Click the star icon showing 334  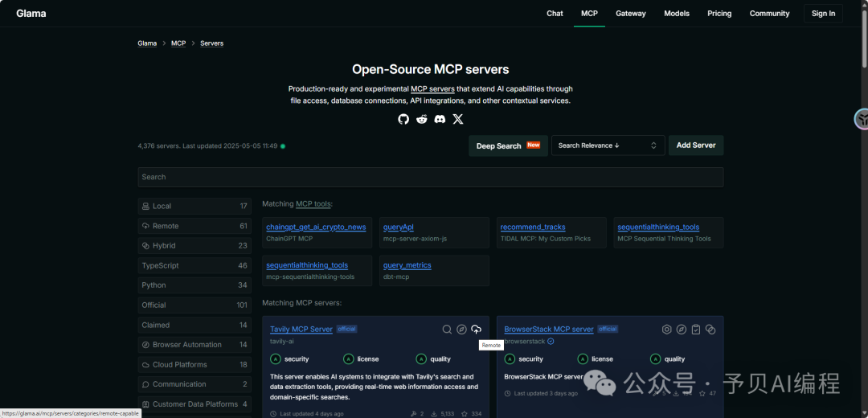[464, 413]
